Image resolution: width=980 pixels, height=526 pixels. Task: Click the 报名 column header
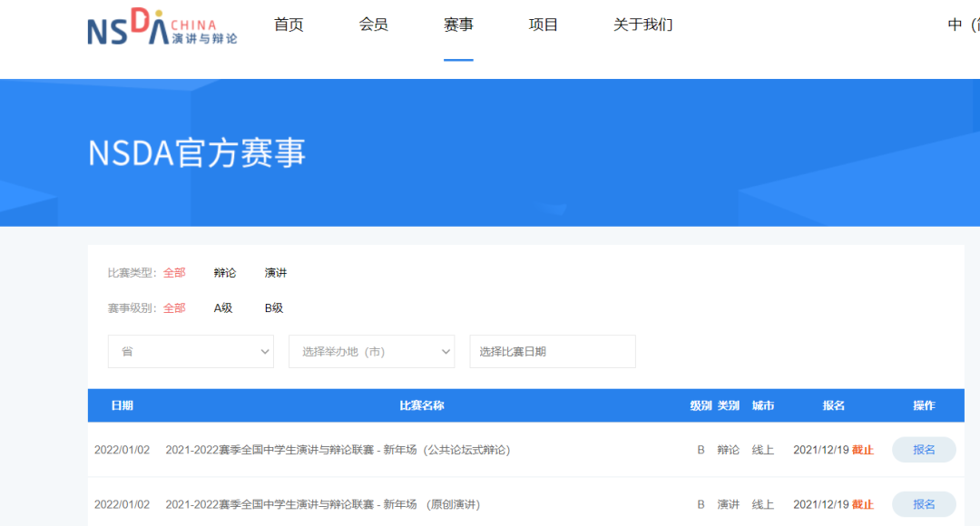click(833, 405)
